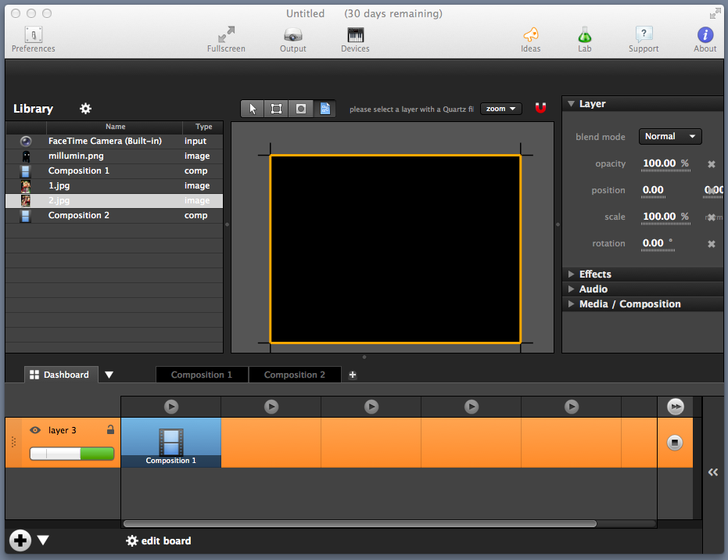Image resolution: width=728 pixels, height=560 pixels.
Task: Open the Library gear settings
Action: (x=86, y=109)
